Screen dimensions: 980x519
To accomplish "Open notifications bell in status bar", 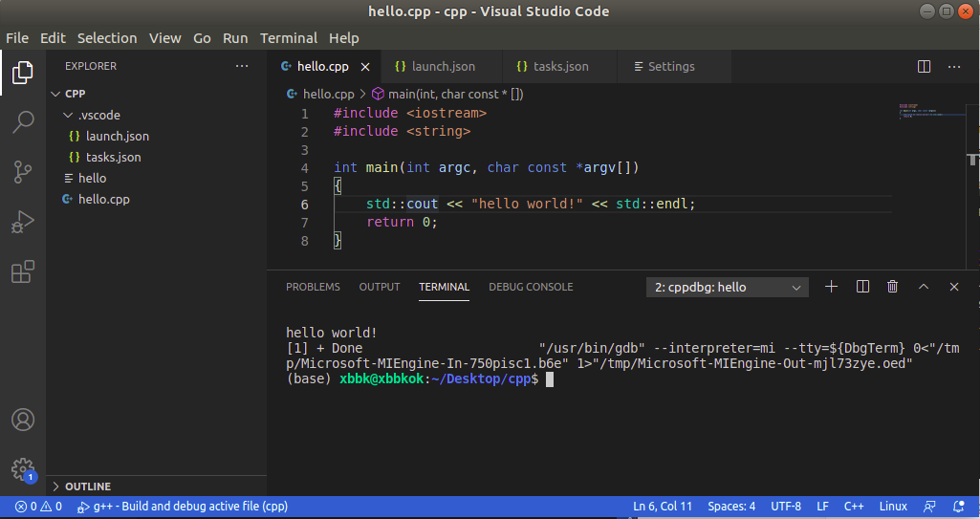I will tap(958, 507).
